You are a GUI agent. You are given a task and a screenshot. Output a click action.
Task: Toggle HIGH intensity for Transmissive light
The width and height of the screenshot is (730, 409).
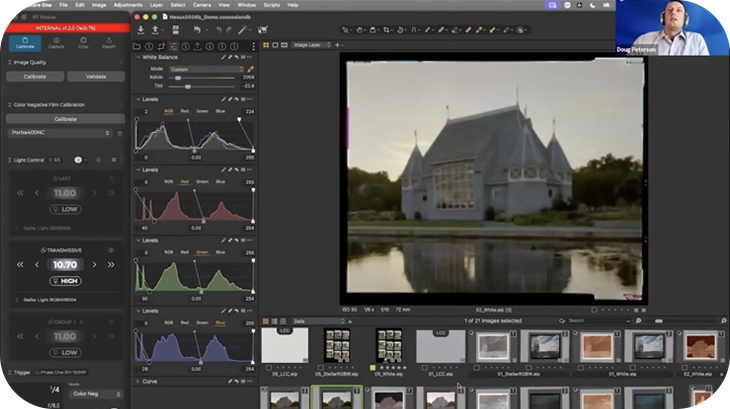coord(66,281)
